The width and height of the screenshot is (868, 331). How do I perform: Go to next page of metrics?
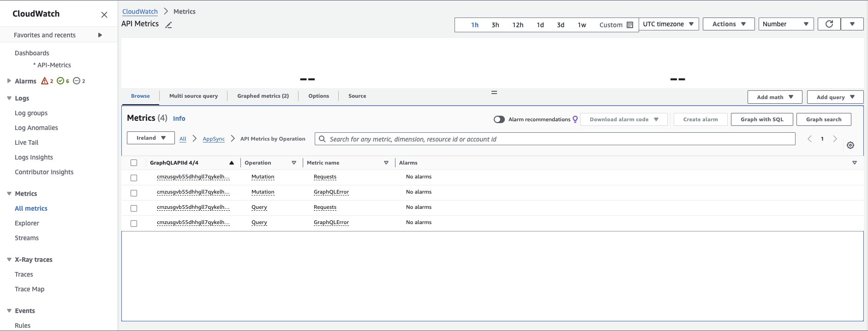point(834,139)
